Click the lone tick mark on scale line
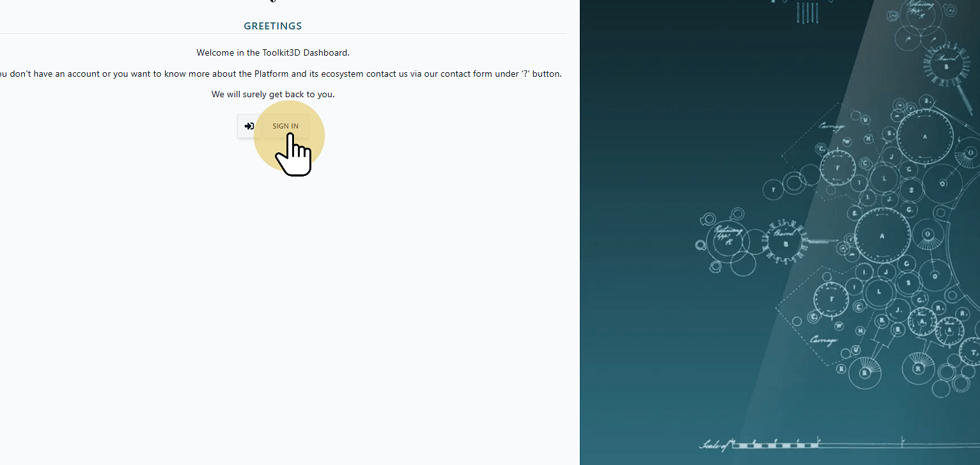 pos(902,441)
